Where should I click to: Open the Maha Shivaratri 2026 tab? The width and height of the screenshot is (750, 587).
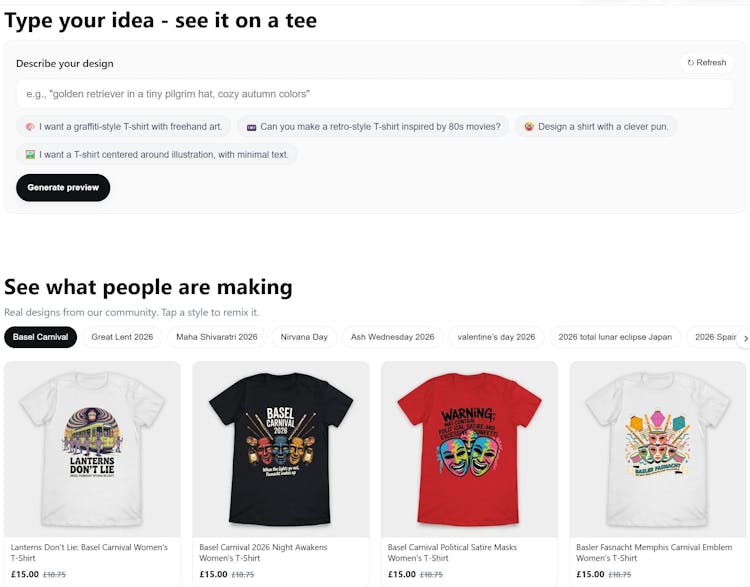(217, 337)
